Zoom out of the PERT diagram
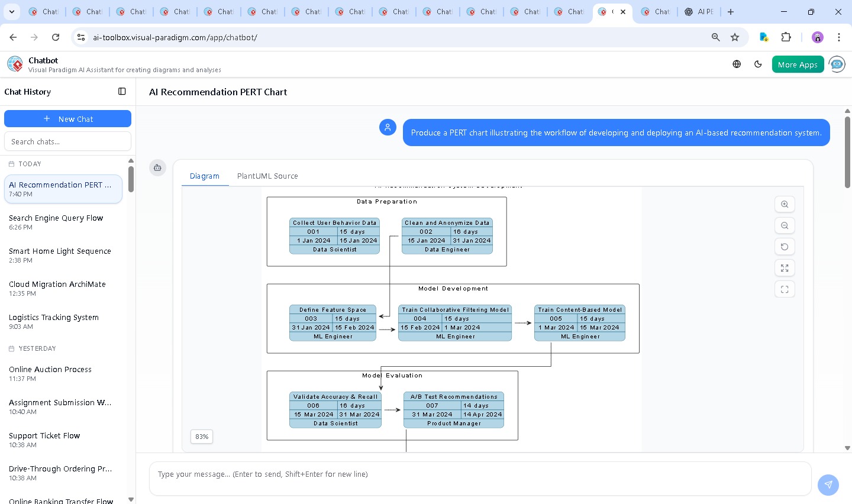This screenshot has height=504, width=852. (785, 225)
